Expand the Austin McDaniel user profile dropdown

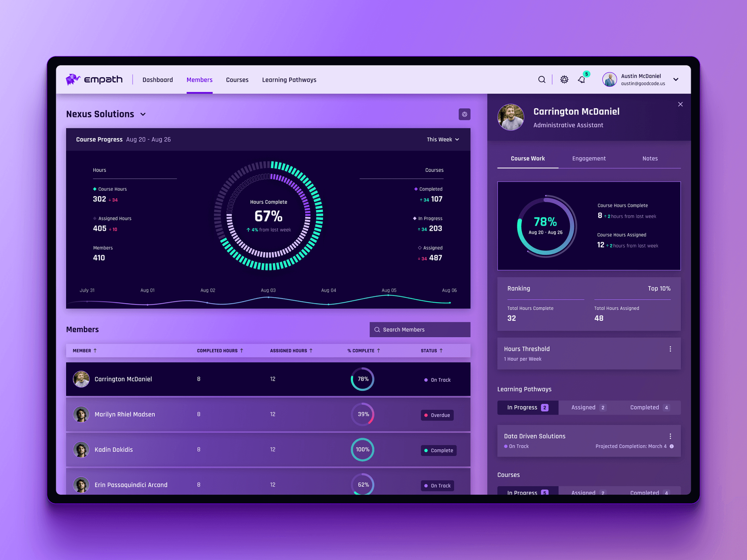pyautogui.click(x=676, y=79)
